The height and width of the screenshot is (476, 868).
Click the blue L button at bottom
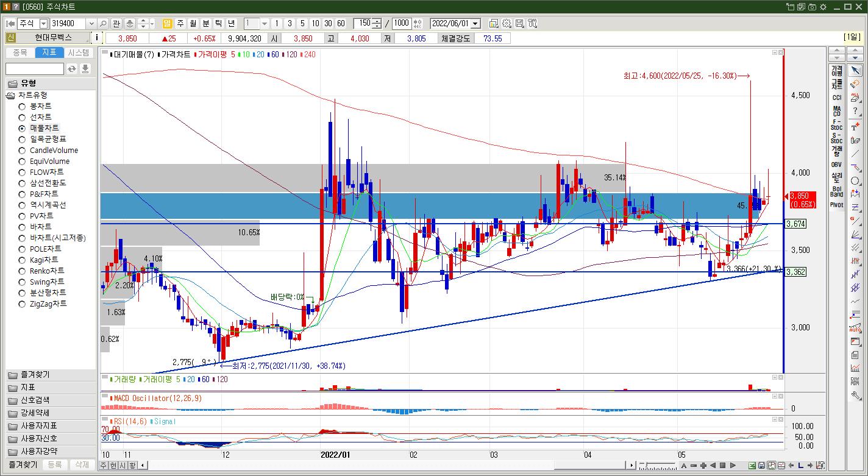coord(800,466)
